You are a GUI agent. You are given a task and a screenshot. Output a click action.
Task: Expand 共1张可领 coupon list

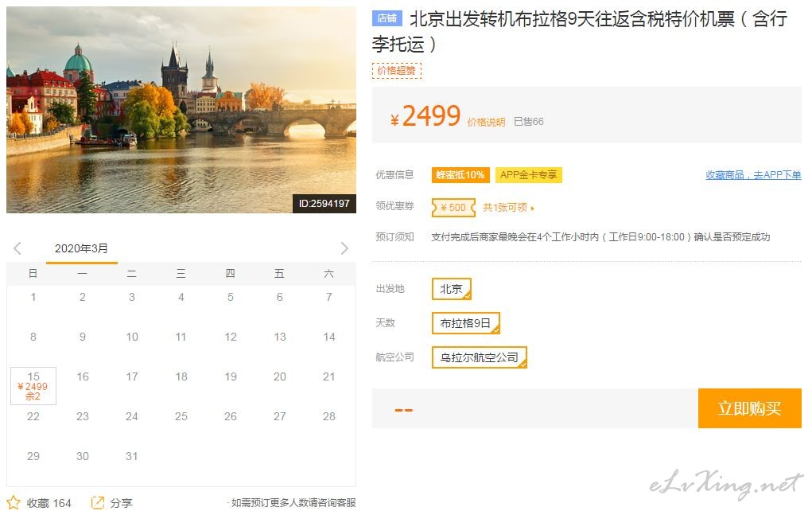(x=508, y=207)
